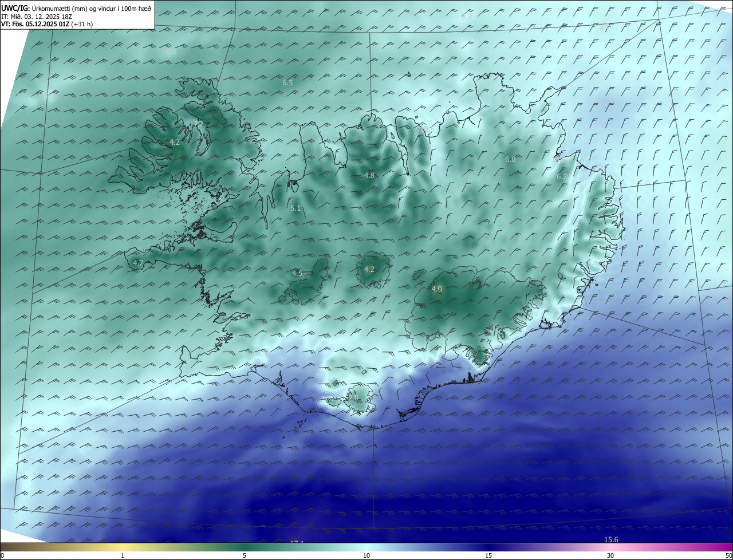Click the '6.2' value label on the map
This screenshot has height=560, width=733.
pyautogui.click(x=562, y=178)
